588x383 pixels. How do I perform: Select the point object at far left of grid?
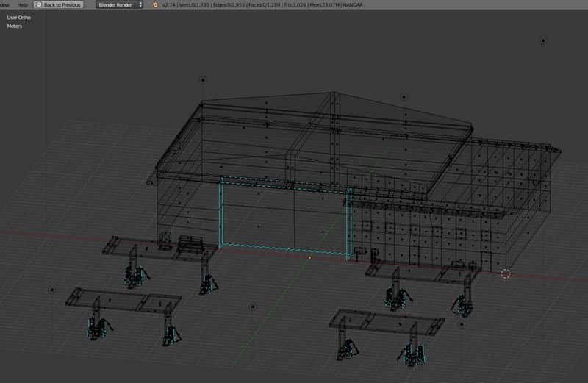[51, 290]
